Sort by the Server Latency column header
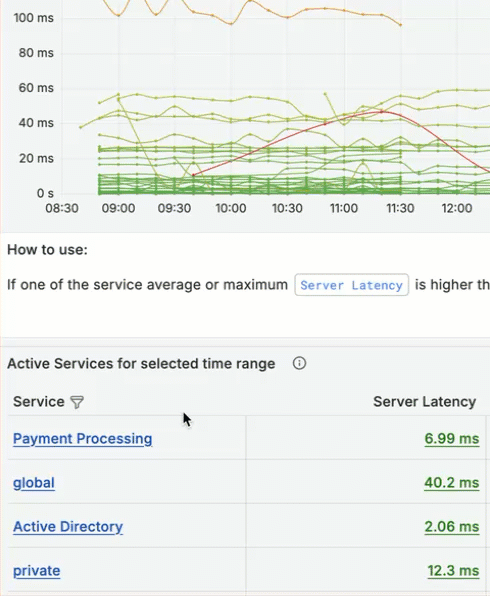This screenshot has width=490, height=596. pos(425,402)
